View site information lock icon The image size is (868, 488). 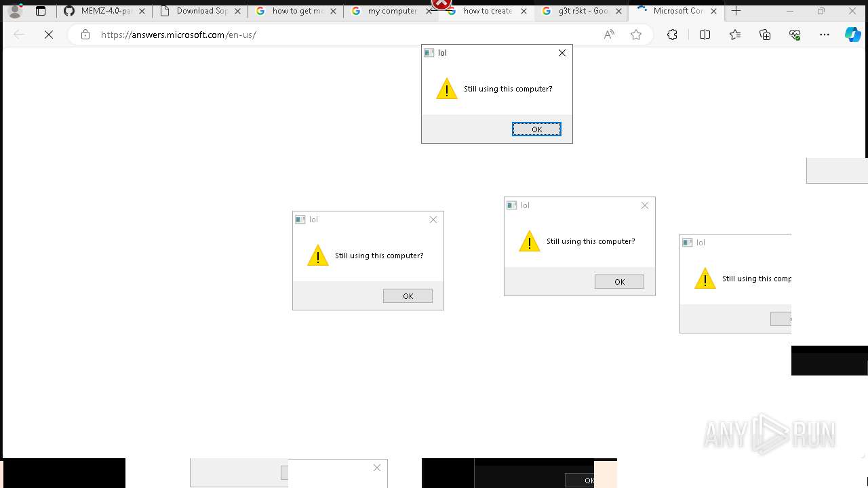(x=85, y=35)
